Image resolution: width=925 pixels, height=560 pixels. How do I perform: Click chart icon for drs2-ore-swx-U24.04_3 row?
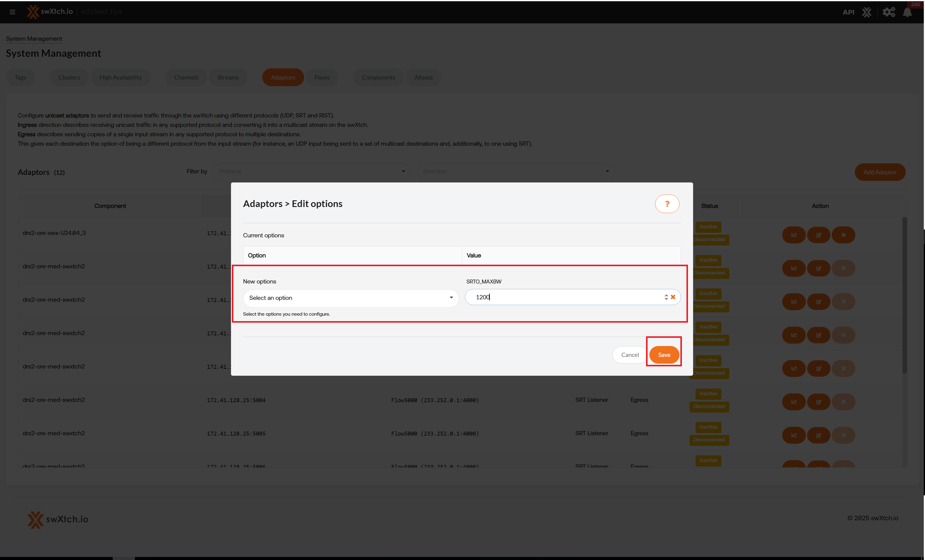[794, 235]
